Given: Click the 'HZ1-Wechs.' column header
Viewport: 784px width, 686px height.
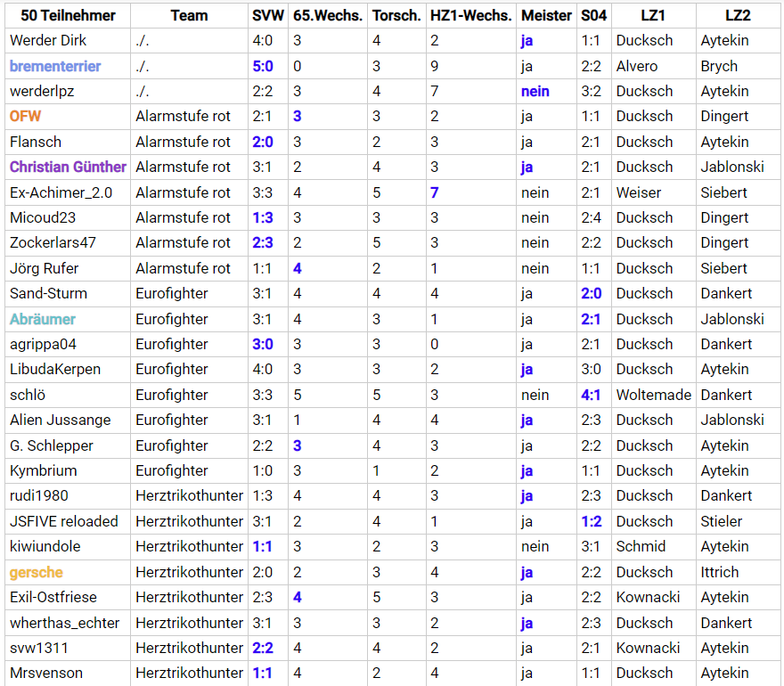Looking at the screenshot, I should click(471, 15).
